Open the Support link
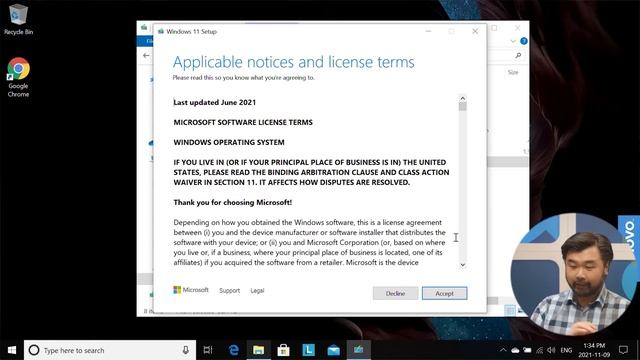Viewport: 640px width, 360px height. (229, 291)
